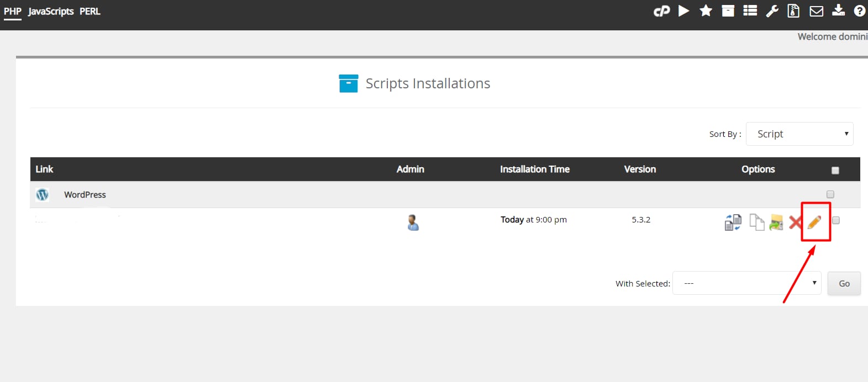Click the red X remove installation icon
The width and height of the screenshot is (868, 382).
(795, 222)
